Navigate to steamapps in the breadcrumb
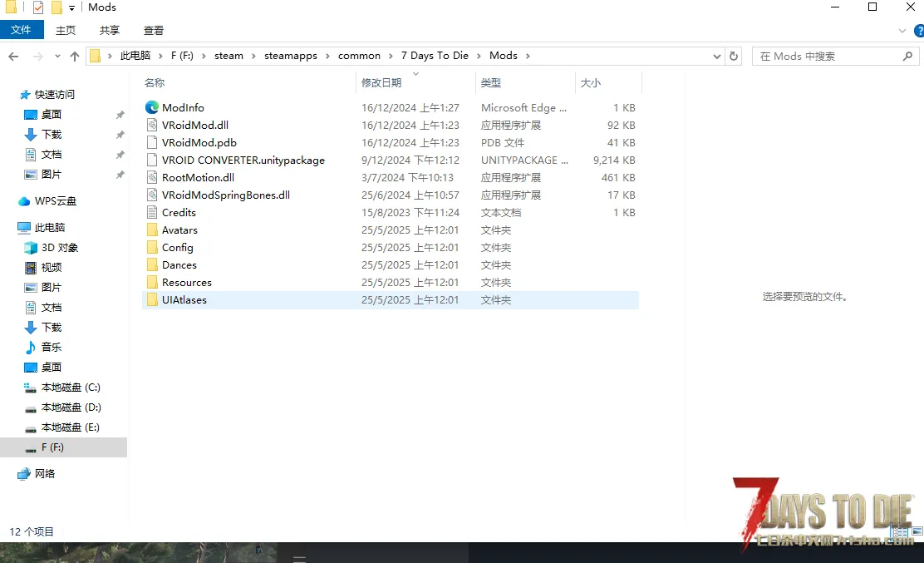Screen dimensions: 924x563 coord(291,56)
